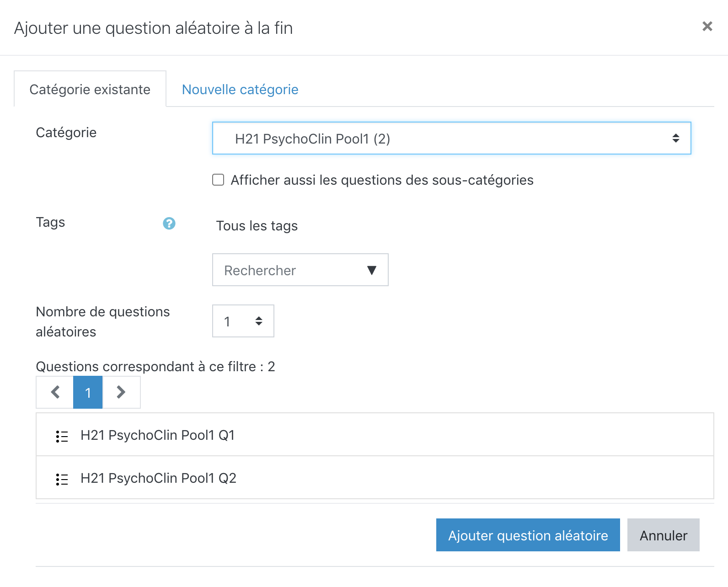728x587 pixels.
Task: Open the Catégorie dropdown
Action: pyautogui.click(x=451, y=138)
